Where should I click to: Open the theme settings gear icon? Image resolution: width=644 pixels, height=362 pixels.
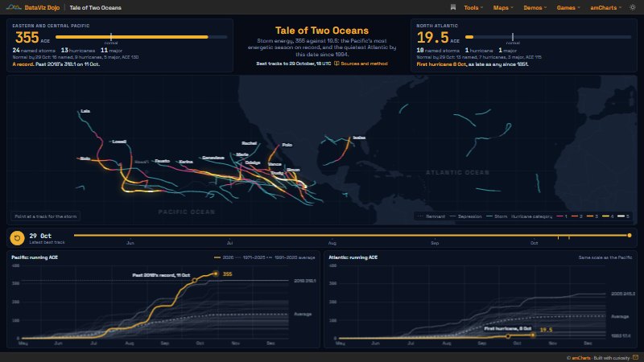pyautogui.click(x=633, y=7)
